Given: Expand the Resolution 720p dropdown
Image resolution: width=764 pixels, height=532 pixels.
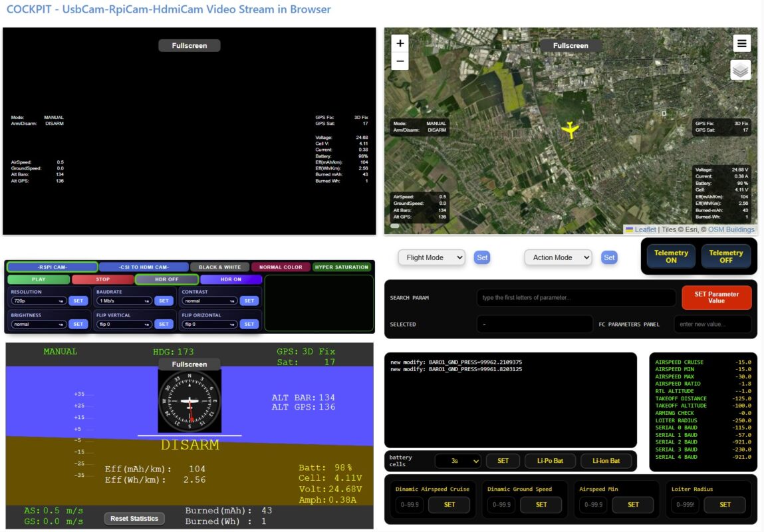Looking at the screenshot, I should click(39, 301).
